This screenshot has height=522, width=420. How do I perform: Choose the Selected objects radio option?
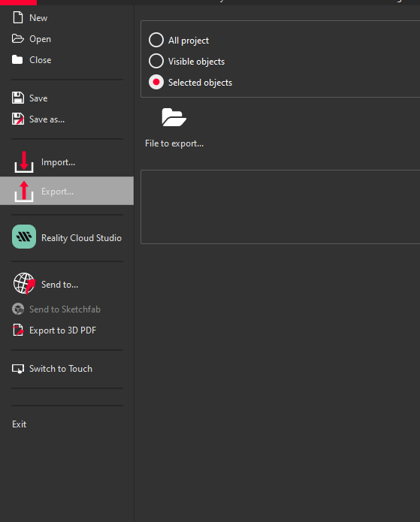pyautogui.click(x=156, y=82)
